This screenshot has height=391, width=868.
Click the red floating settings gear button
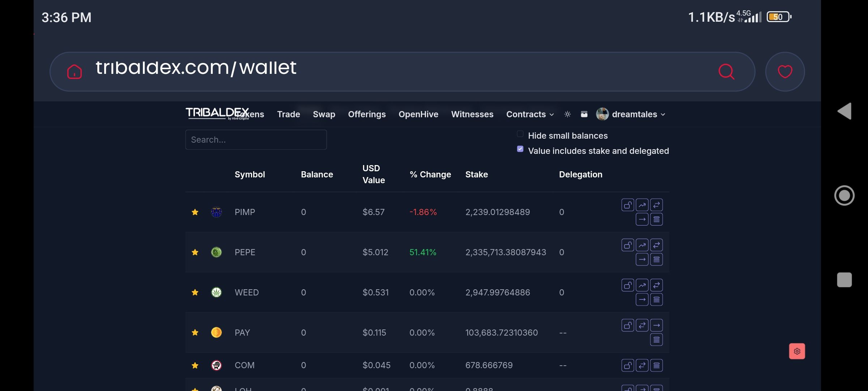pyautogui.click(x=797, y=351)
